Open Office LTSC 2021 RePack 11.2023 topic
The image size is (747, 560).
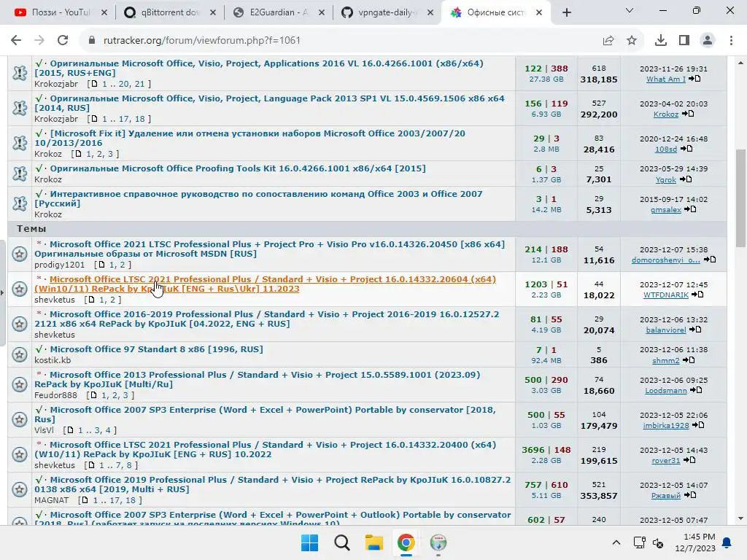265,284
